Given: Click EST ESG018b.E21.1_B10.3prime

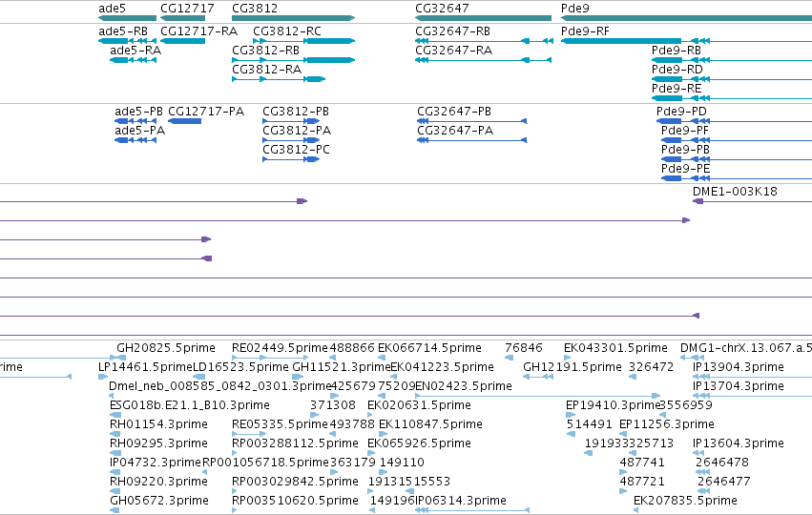Looking at the screenshot, I should pos(190,405).
